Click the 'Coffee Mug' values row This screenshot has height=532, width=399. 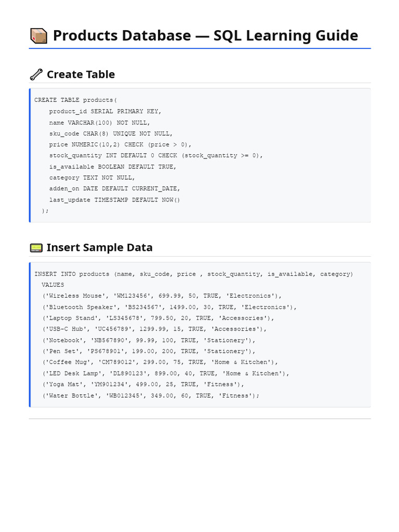click(160, 362)
